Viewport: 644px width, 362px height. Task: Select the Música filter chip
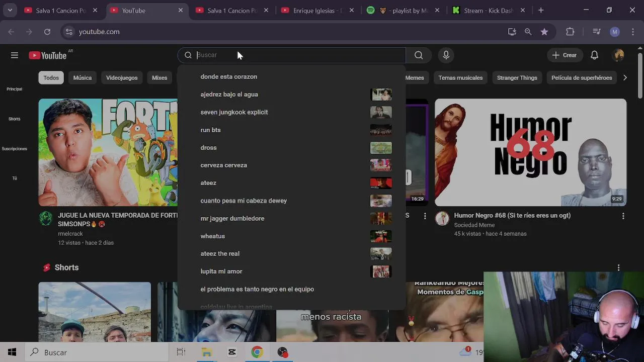click(83, 78)
